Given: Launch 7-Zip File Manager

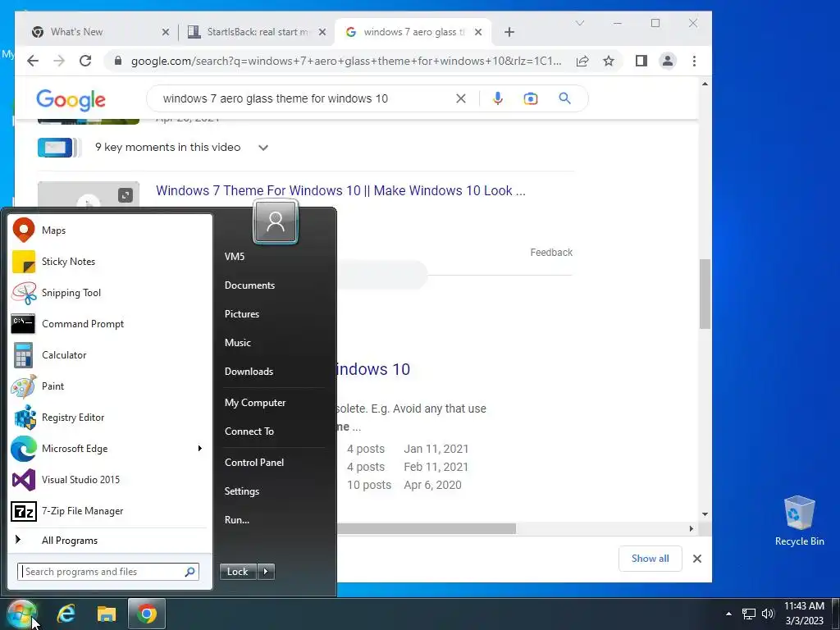Looking at the screenshot, I should [x=109, y=511].
